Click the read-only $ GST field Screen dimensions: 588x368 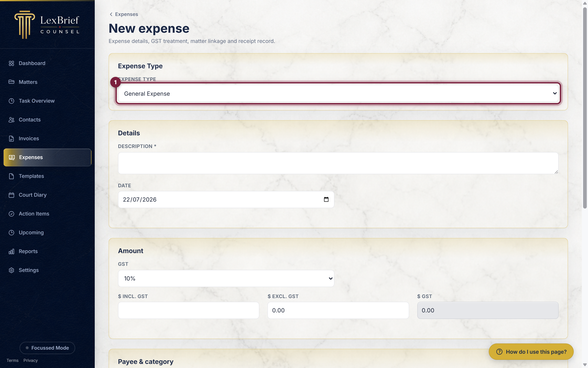tap(488, 310)
